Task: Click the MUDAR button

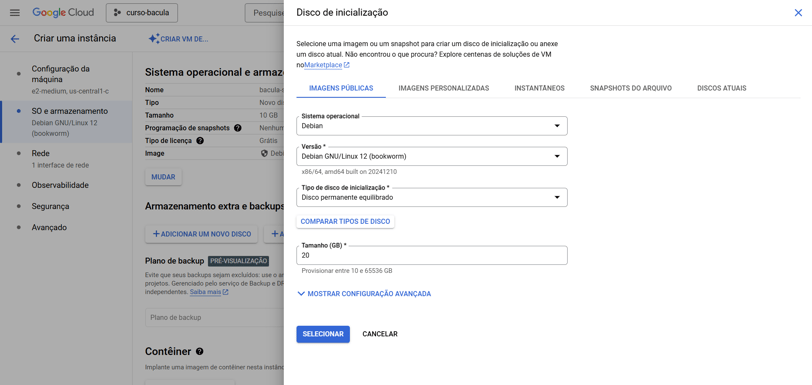Action: [x=163, y=177]
